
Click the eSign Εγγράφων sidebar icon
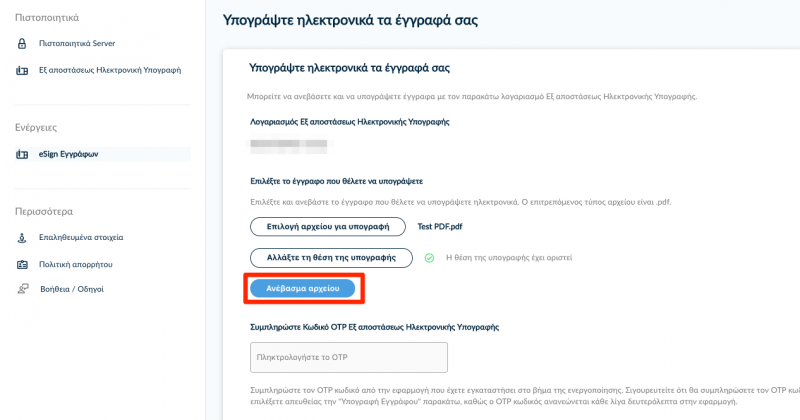pyautogui.click(x=22, y=154)
